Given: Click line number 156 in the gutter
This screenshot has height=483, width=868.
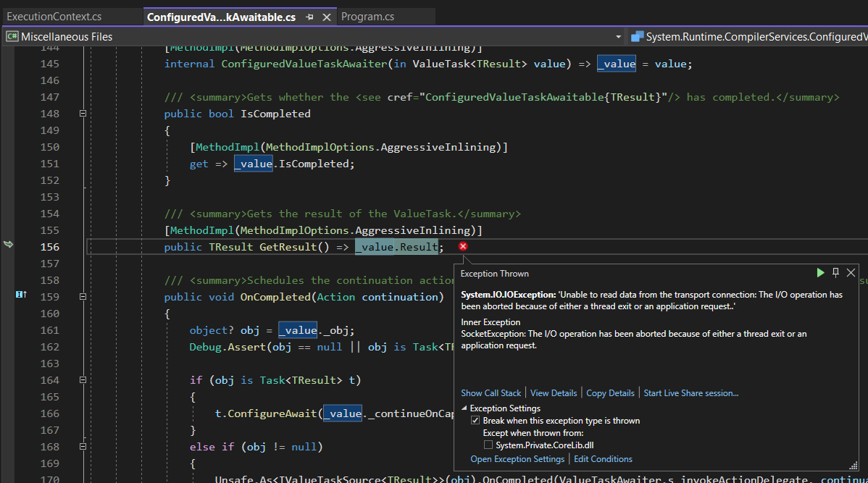Looking at the screenshot, I should (x=50, y=247).
